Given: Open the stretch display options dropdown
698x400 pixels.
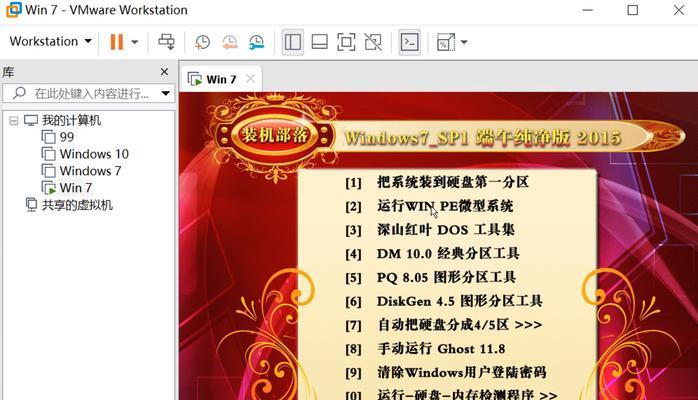Looking at the screenshot, I should [464, 42].
